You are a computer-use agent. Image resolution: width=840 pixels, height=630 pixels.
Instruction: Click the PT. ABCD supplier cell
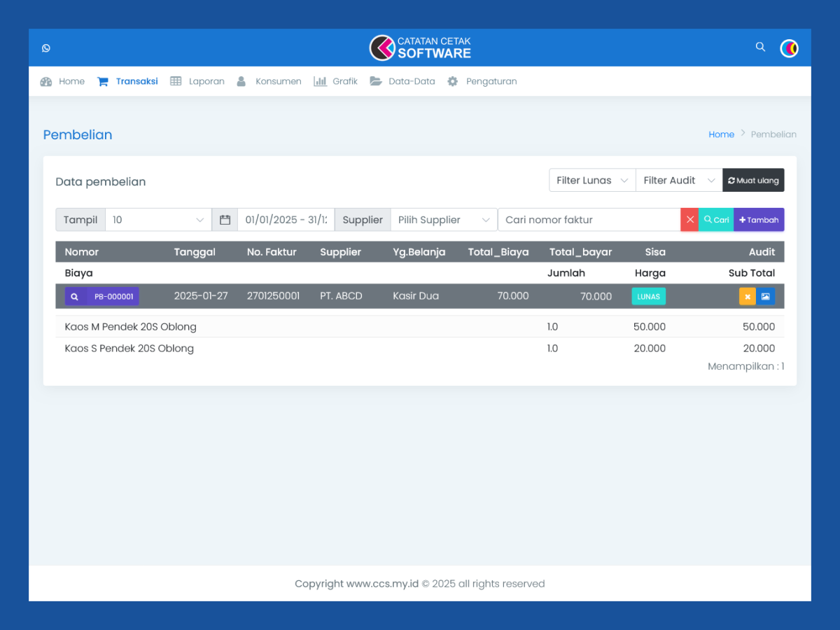click(x=341, y=296)
